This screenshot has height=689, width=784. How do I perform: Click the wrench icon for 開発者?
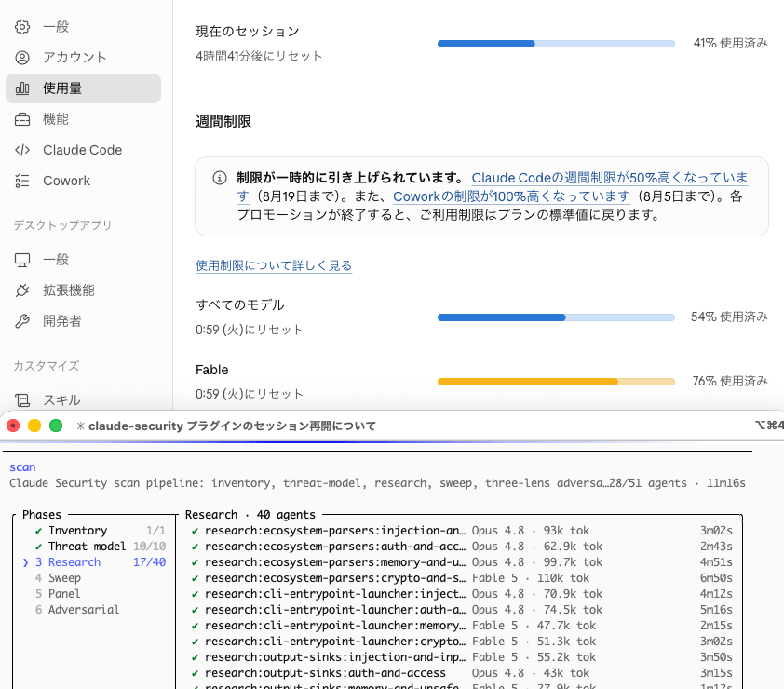(x=22, y=321)
